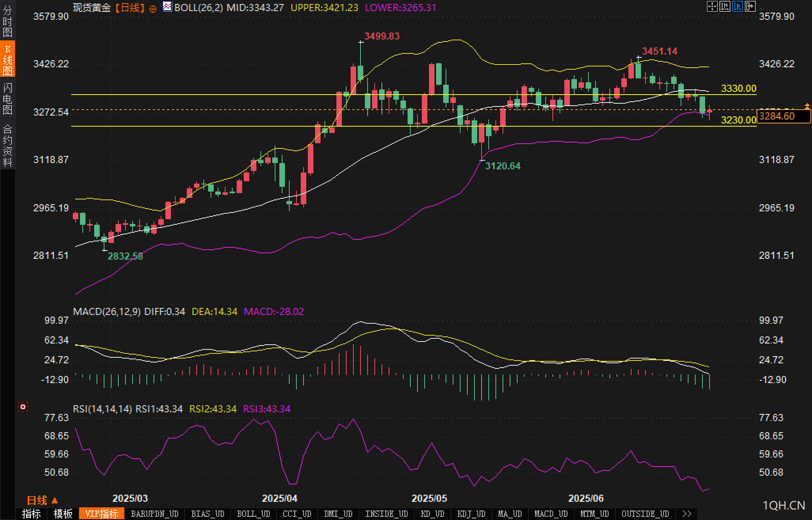Click the orange up arrow above price tag
This screenshot has height=520, width=812.
coord(807,106)
